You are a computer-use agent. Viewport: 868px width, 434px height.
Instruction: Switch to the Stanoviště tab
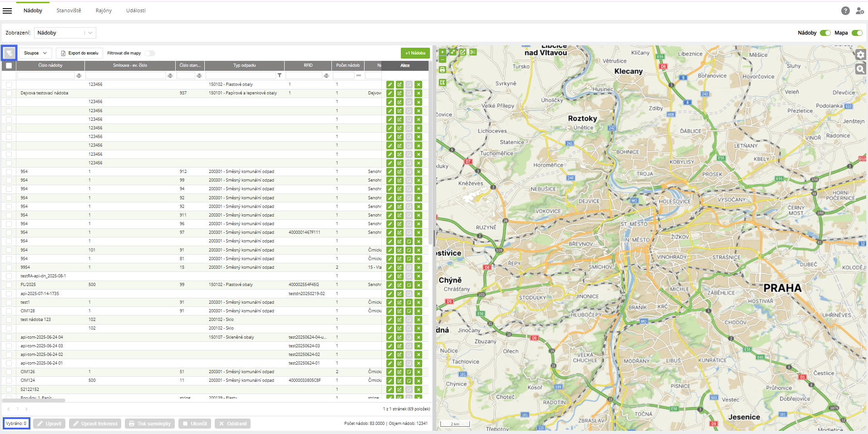pos(69,10)
